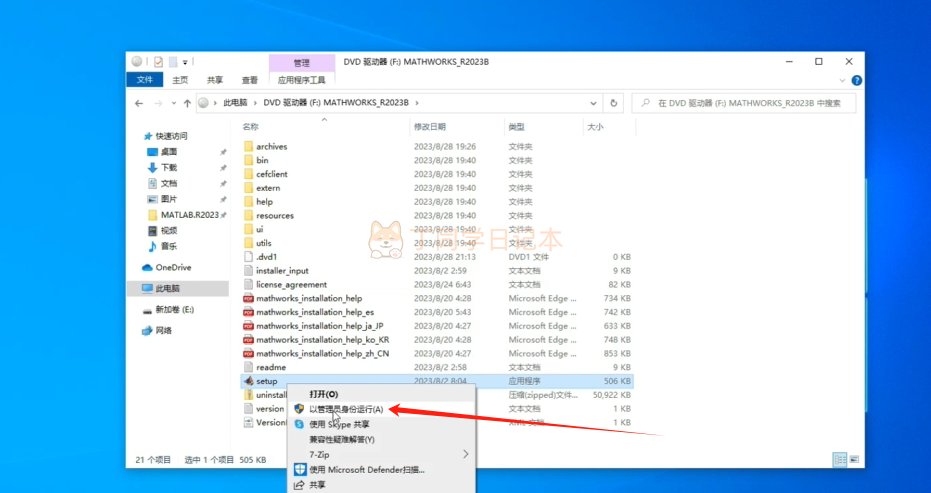
Task: Select mathworks_installation_help_ja_JP PDF
Action: (x=319, y=326)
